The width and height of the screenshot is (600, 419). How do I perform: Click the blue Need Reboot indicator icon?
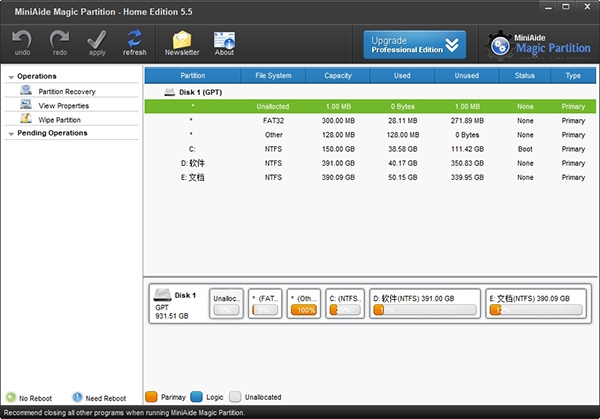(x=77, y=397)
